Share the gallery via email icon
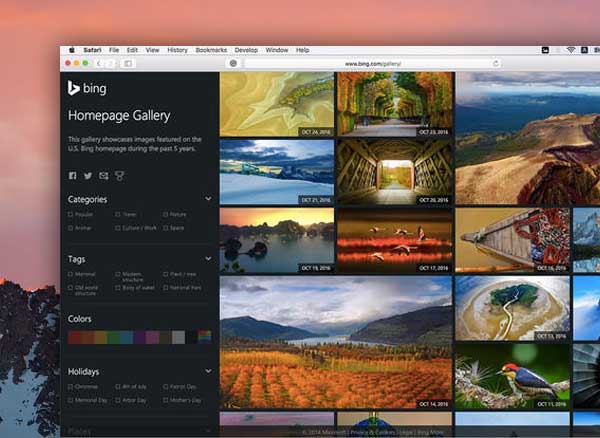Screen dimensions: 600x438 pyautogui.click(x=104, y=176)
